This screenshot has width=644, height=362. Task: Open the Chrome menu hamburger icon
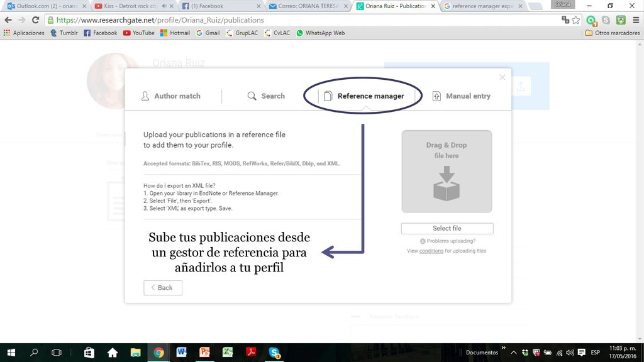(636, 19)
